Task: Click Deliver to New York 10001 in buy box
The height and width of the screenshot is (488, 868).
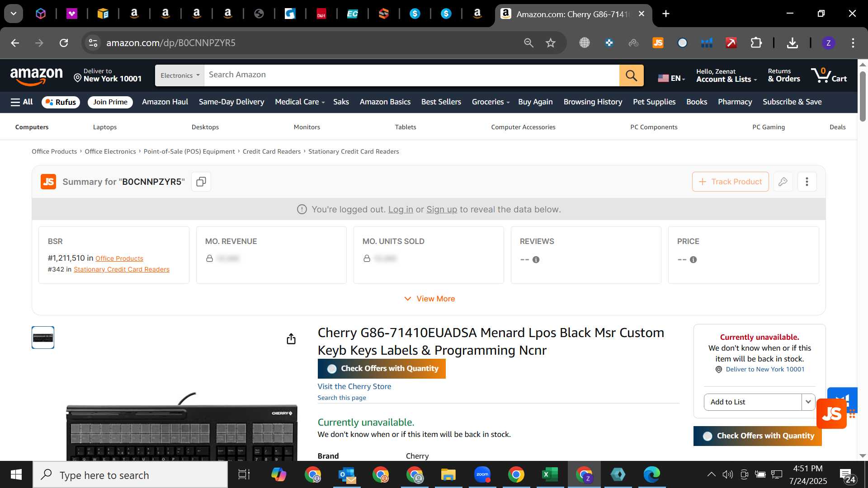Action: 765,370
